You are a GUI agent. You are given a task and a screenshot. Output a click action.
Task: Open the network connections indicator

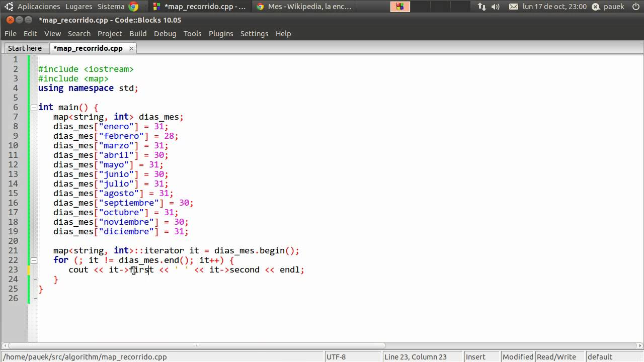click(481, 7)
